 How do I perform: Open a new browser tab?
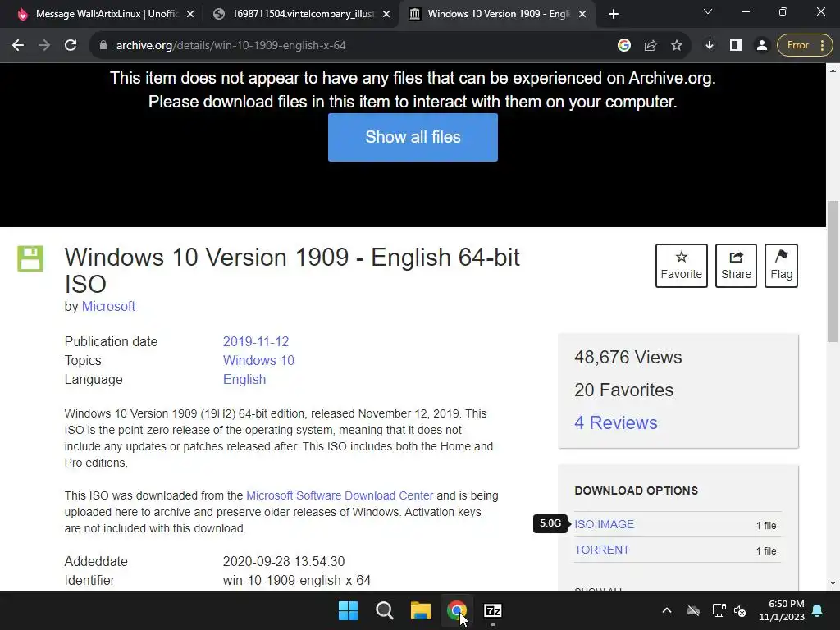click(614, 15)
